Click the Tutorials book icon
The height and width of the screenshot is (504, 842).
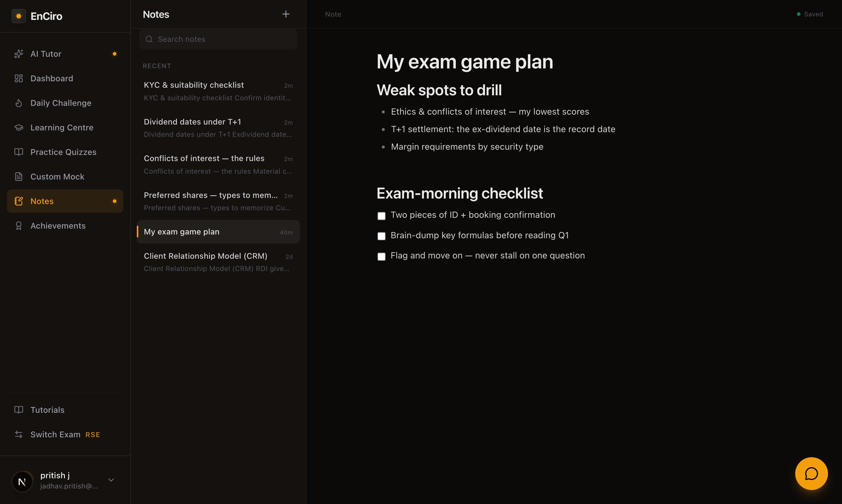tap(19, 410)
